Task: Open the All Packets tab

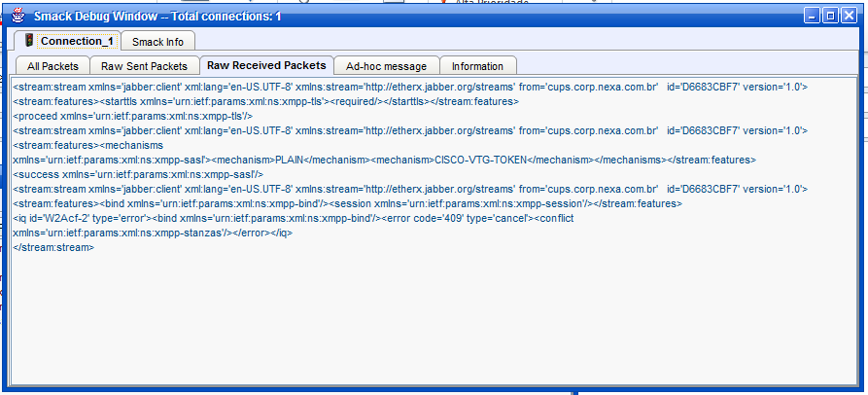Action: coord(52,66)
